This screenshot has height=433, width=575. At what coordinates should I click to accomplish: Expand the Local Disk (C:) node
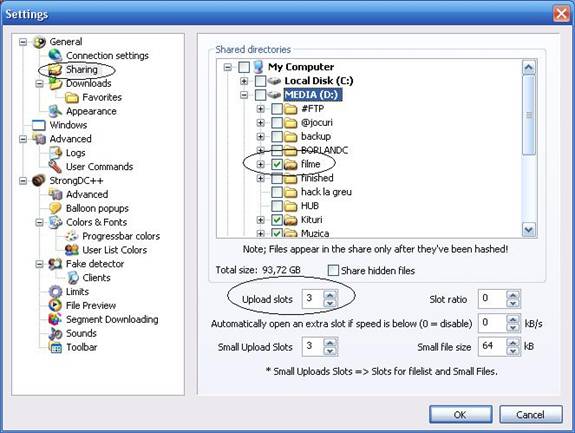coord(244,81)
